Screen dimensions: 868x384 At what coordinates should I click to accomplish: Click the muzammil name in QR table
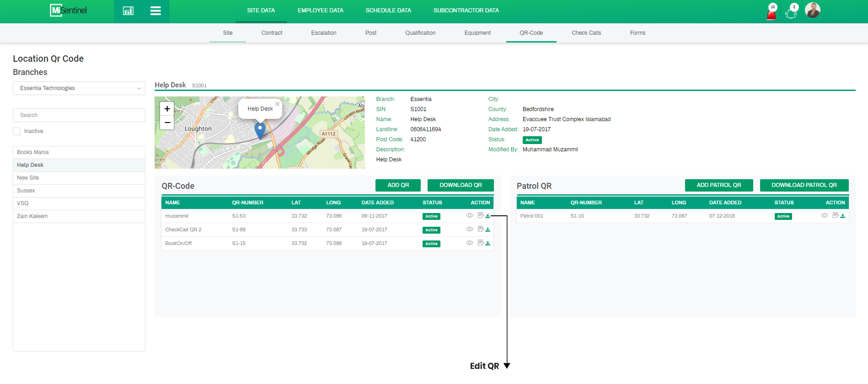[x=177, y=216]
